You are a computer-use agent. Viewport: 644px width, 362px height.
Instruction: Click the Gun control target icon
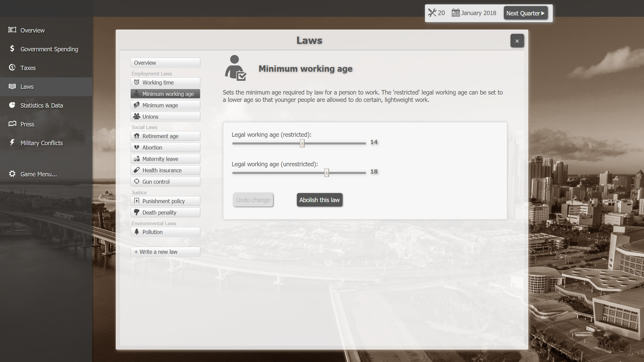(x=137, y=181)
